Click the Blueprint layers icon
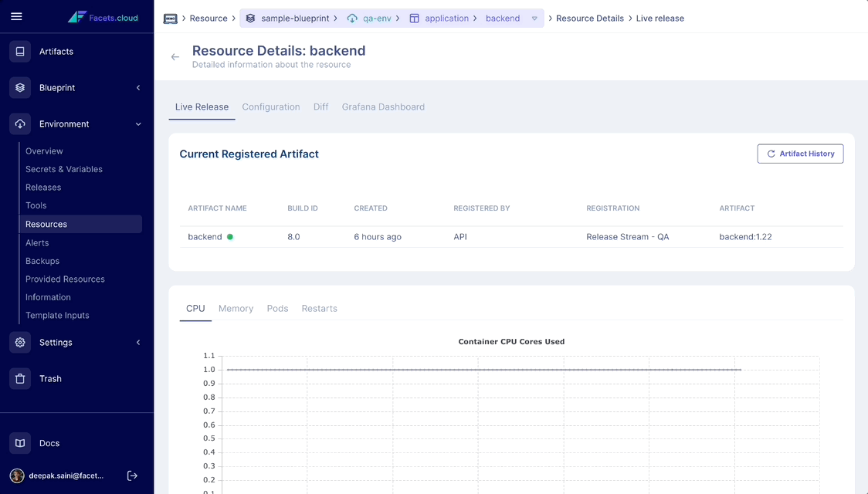 coord(20,88)
